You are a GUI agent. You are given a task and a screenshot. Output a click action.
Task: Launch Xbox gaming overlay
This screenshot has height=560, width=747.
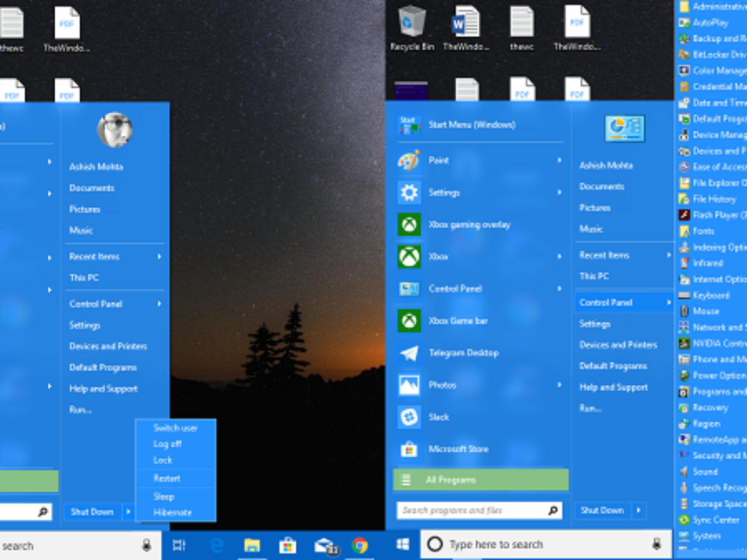[x=479, y=225]
